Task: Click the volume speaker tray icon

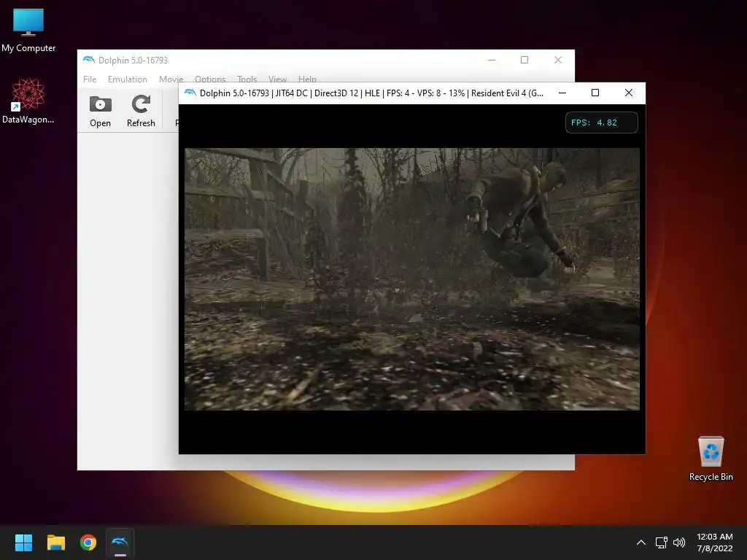Action: (679, 542)
